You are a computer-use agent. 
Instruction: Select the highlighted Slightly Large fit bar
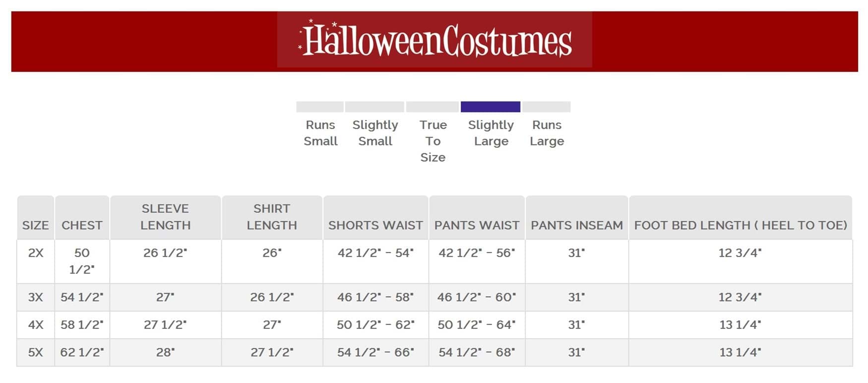(490, 107)
